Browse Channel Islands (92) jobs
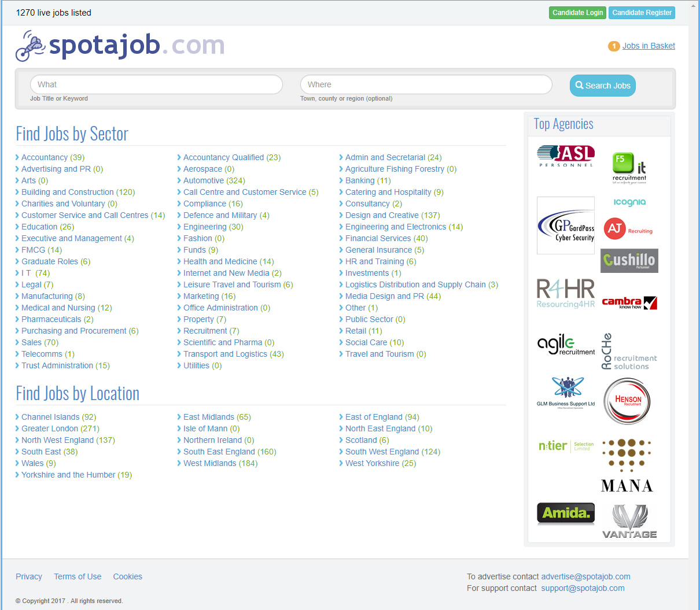700x610 pixels. pos(58,417)
